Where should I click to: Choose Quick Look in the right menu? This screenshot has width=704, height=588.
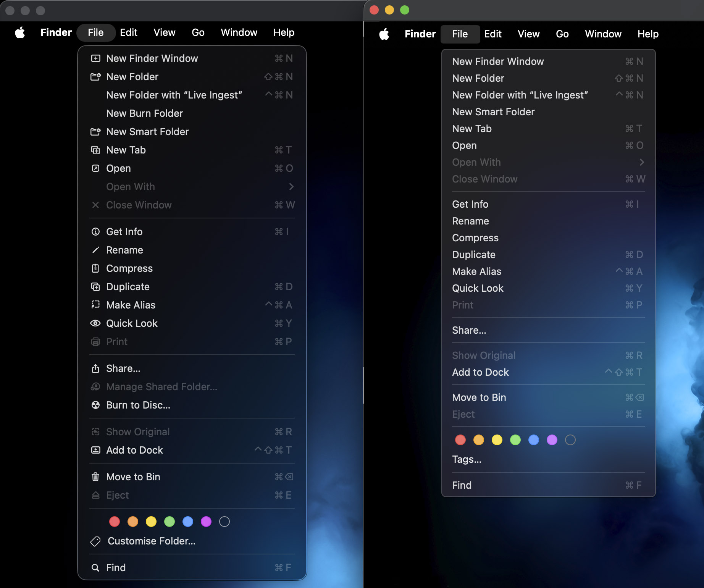[549, 288]
